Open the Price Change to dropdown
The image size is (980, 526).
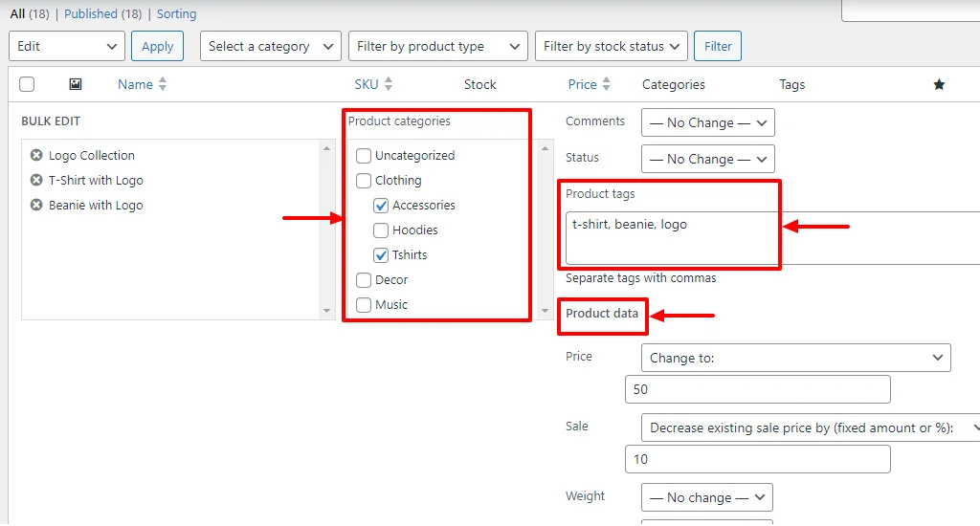click(x=795, y=358)
